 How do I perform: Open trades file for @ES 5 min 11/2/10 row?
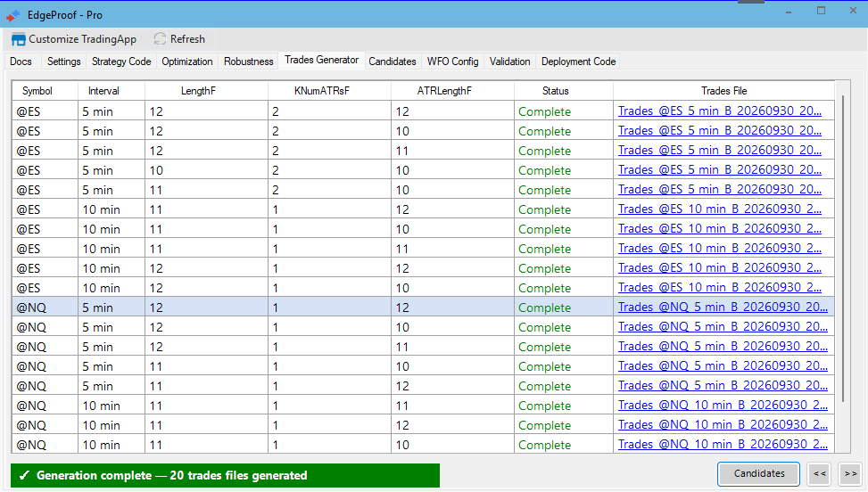(720, 189)
